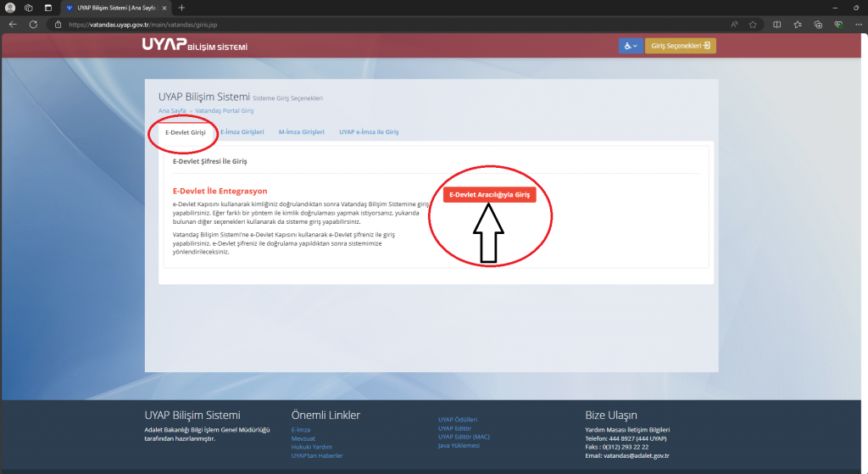Open the browser workspaces icon
Screen dimensions: 868x474
click(29, 8)
